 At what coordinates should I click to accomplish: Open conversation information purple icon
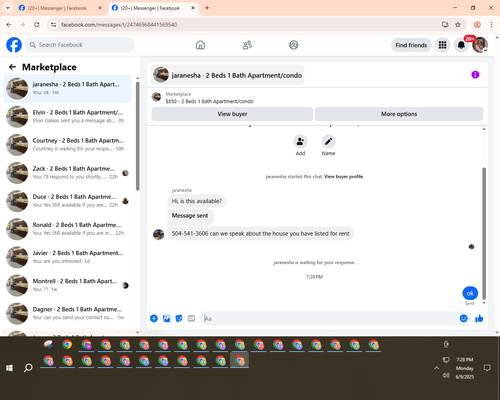tap(475, 75)
